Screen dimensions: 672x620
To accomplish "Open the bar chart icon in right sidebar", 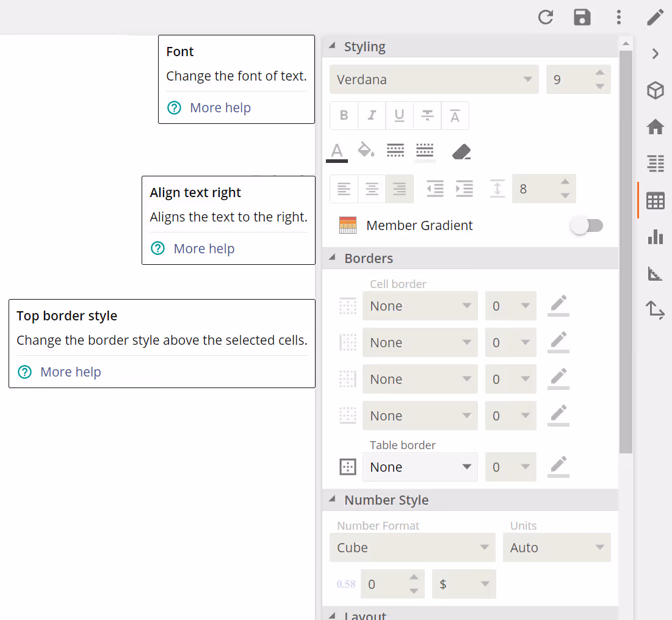I will click(x=655, y=237).
